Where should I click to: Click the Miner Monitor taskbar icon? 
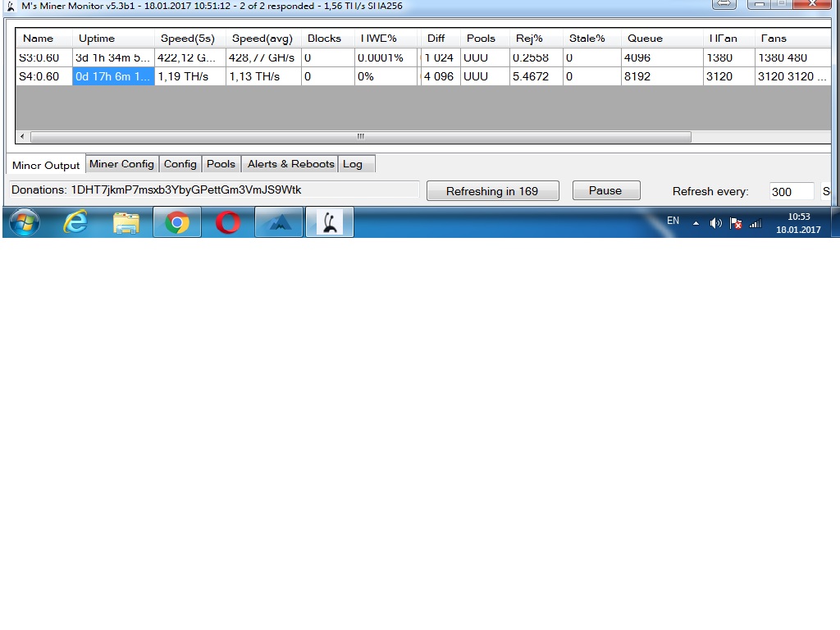[x=330, y=222]
